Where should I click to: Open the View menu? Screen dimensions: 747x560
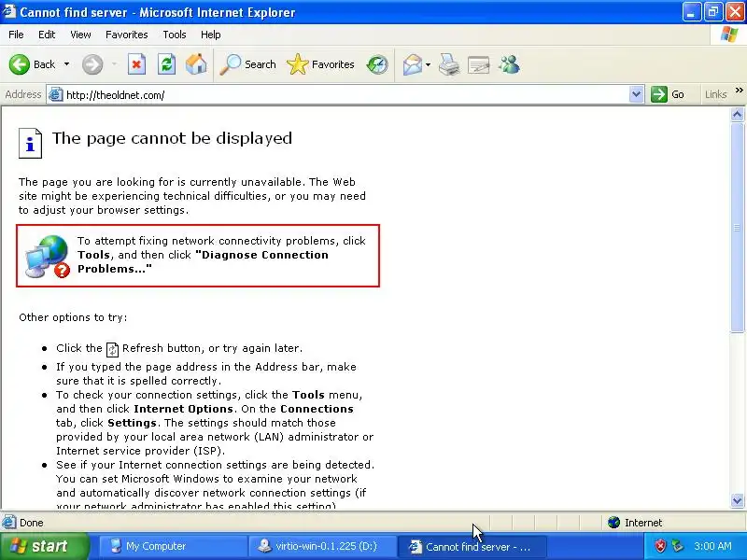coord(80,35)
